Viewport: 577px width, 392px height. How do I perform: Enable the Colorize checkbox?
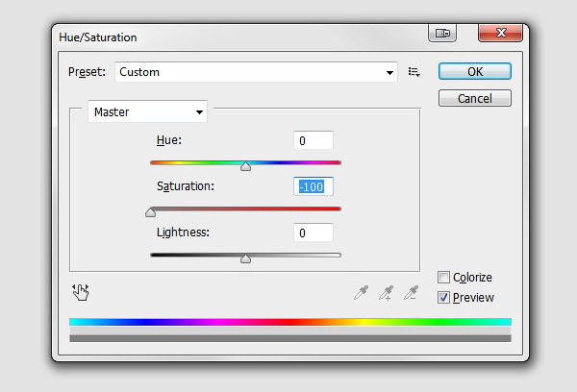click(443, 278)
